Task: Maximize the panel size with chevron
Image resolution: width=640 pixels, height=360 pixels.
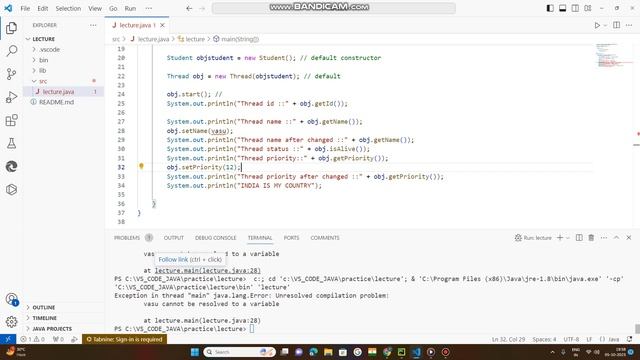Action: (x=616, y=238)
